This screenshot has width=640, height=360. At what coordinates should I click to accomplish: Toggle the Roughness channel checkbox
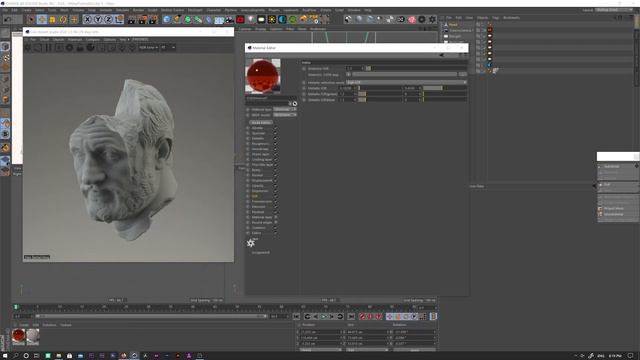click(x=276, y=144)
